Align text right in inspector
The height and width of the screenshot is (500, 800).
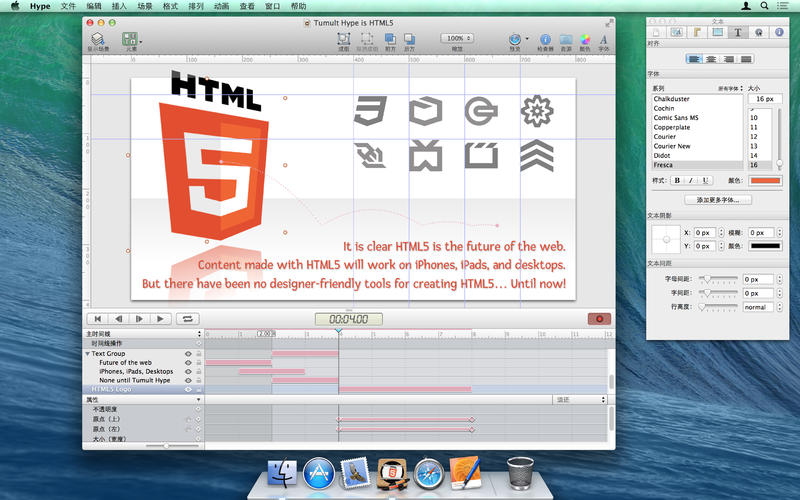[x=729, y=59]
